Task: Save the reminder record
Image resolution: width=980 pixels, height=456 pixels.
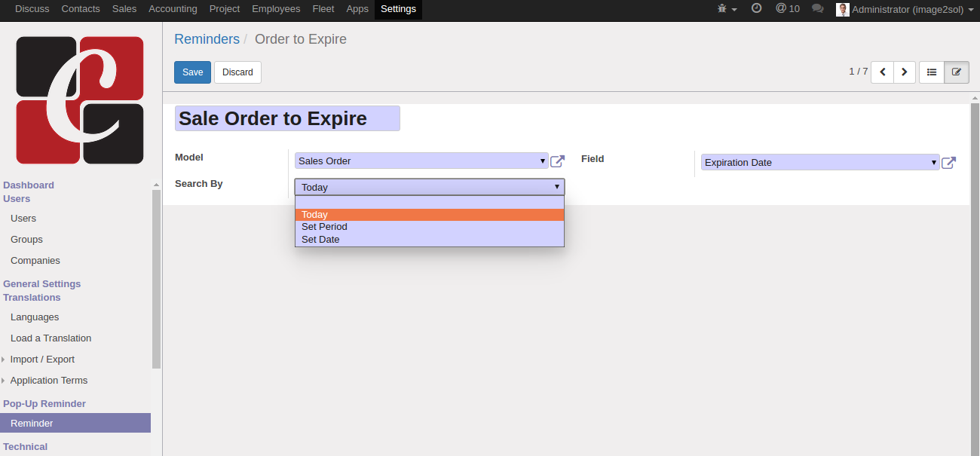Action: [x=192, y=72]
